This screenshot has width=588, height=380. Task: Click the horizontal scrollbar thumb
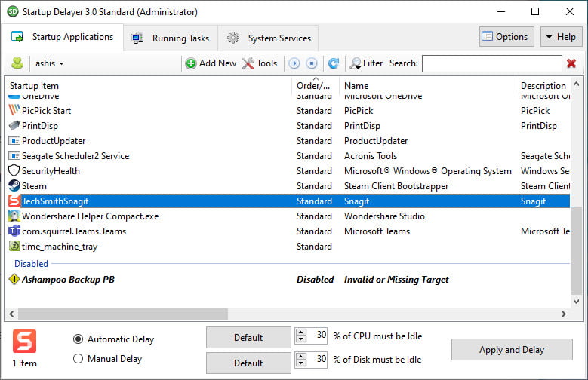coord(123,314)
